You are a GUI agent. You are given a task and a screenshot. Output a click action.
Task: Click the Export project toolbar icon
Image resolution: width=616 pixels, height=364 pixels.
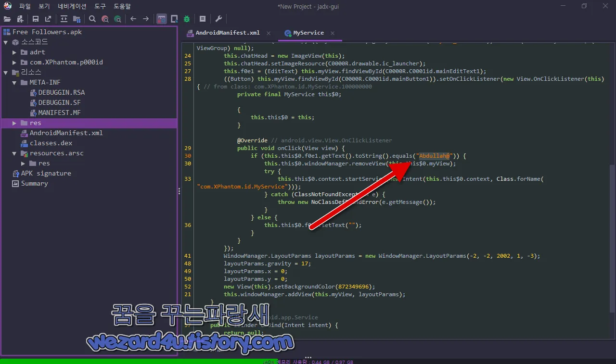click(48, 19)
